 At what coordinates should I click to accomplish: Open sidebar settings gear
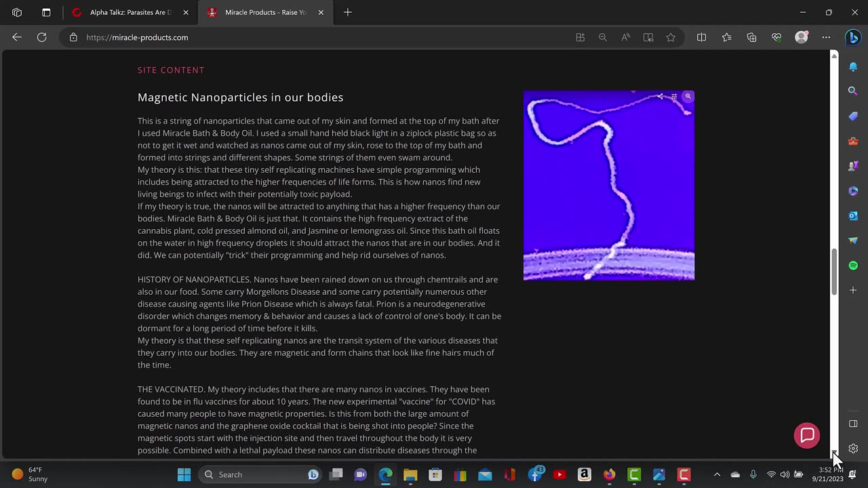tap(853, 449)
